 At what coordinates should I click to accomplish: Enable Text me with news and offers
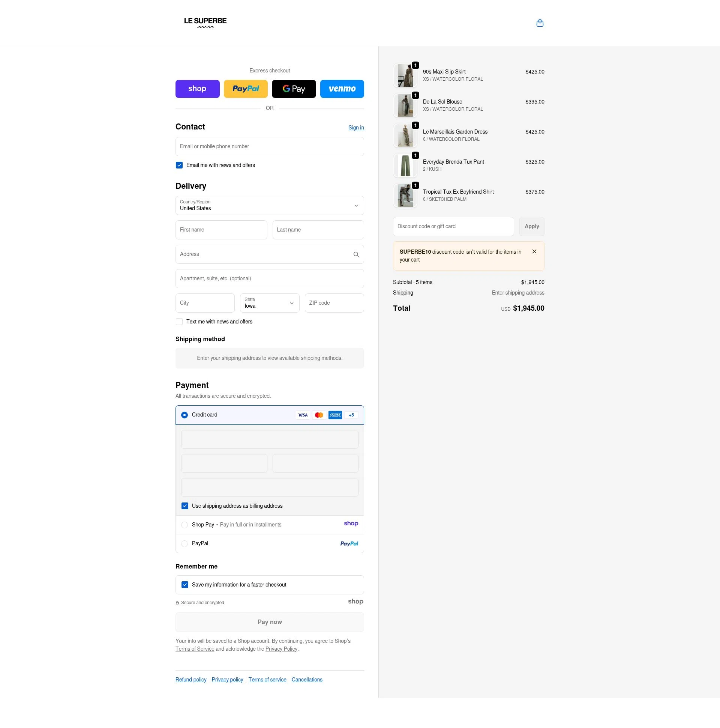pyautogui.click(x=179, y=322)
